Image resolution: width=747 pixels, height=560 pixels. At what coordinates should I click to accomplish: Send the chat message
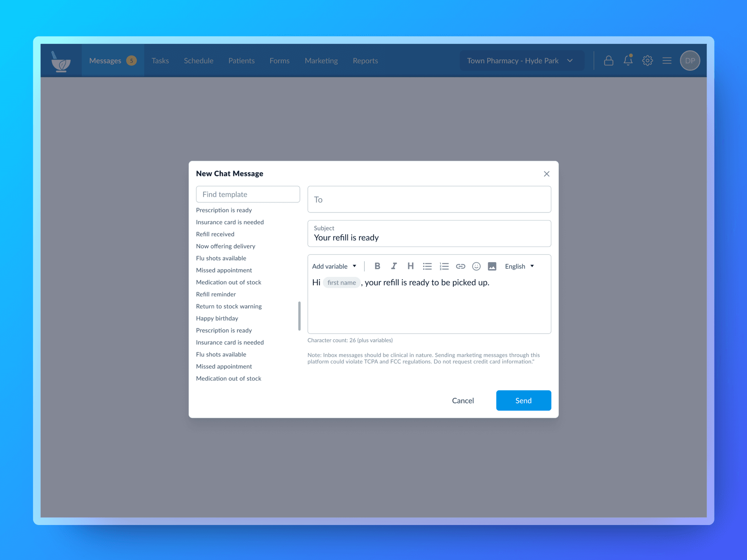pos(523,400)
